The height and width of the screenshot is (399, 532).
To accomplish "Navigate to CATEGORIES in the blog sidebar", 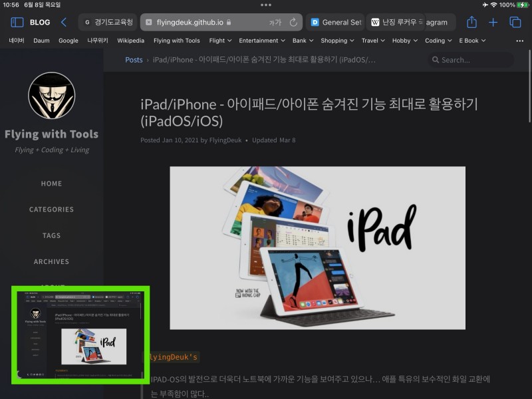I will [51, 209].
